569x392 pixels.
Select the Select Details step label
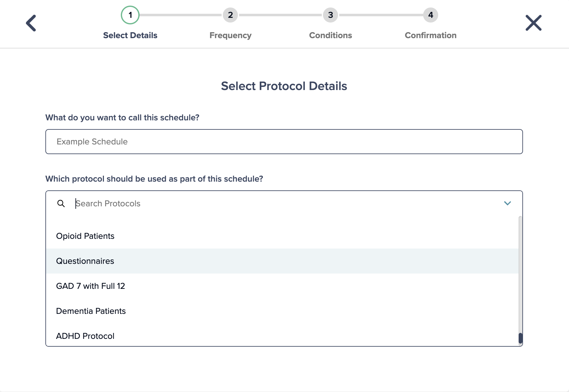pyautogui.click(x=130, y=35)
